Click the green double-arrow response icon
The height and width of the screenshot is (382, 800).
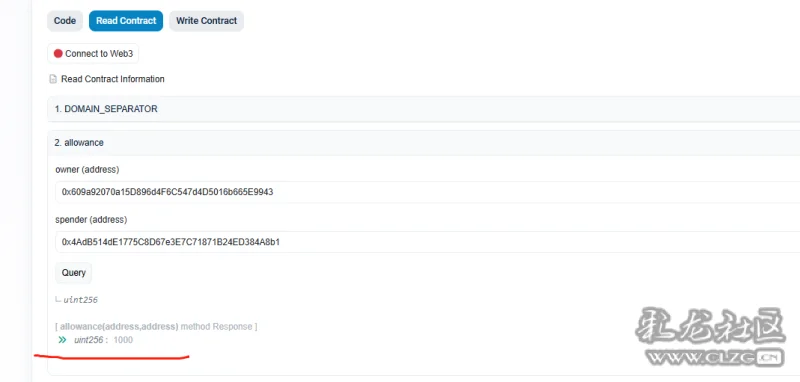(62, 340)
